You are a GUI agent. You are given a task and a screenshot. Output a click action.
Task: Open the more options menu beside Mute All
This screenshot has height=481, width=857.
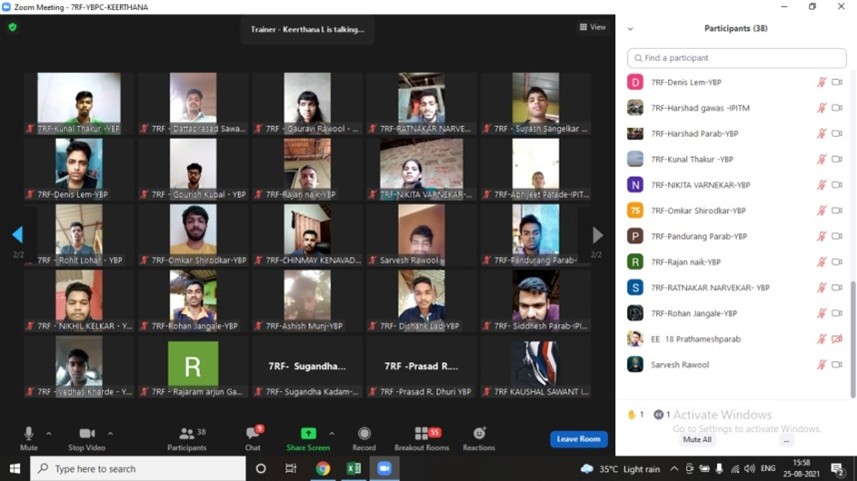coord(786,439)
